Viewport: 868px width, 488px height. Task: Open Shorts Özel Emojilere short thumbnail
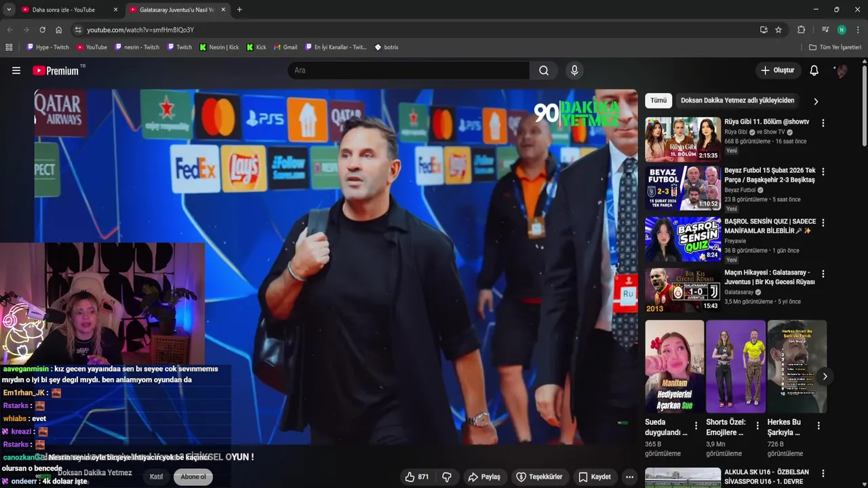point(735,366)
